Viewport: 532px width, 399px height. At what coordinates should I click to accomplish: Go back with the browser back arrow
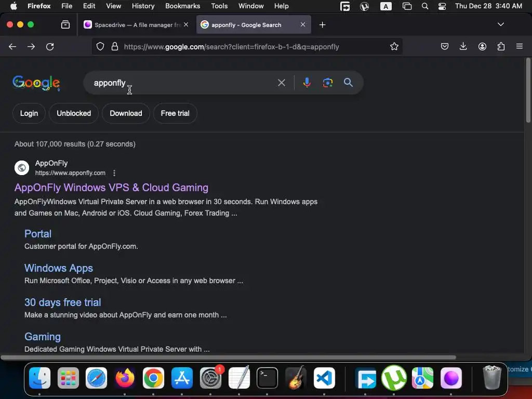(12, 46)
